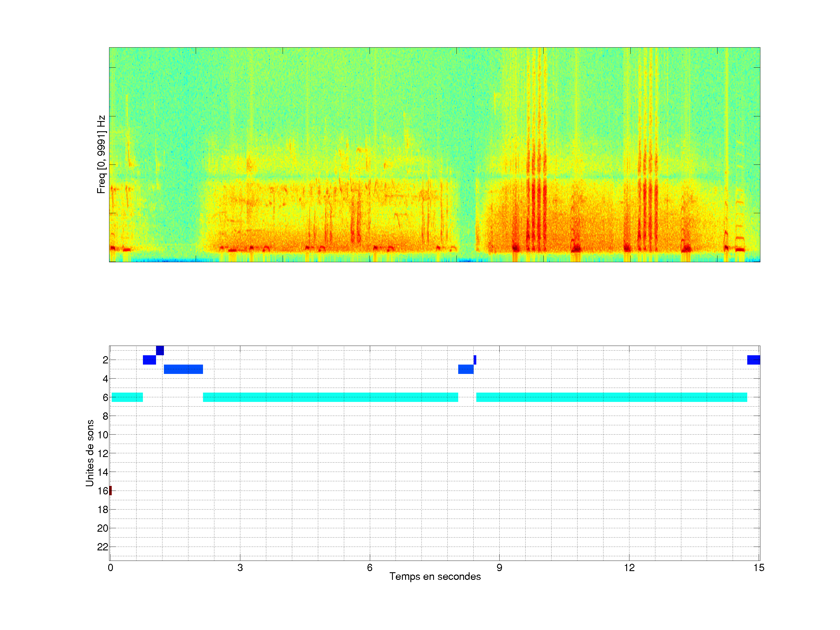Screen dimensions: 840x630
Task: Click the x-axis tick label 3
Action: pyautogui.click(x=240, y=568)
